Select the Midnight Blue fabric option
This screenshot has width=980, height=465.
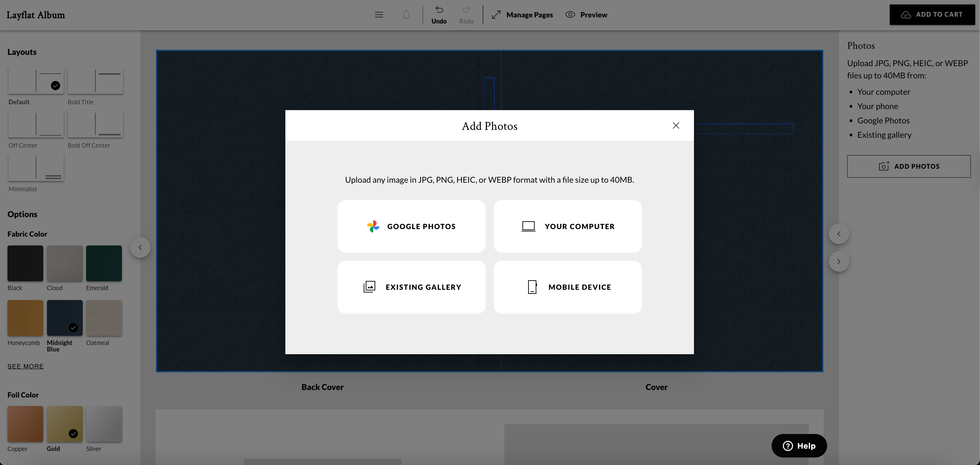(x=64, y=318)
